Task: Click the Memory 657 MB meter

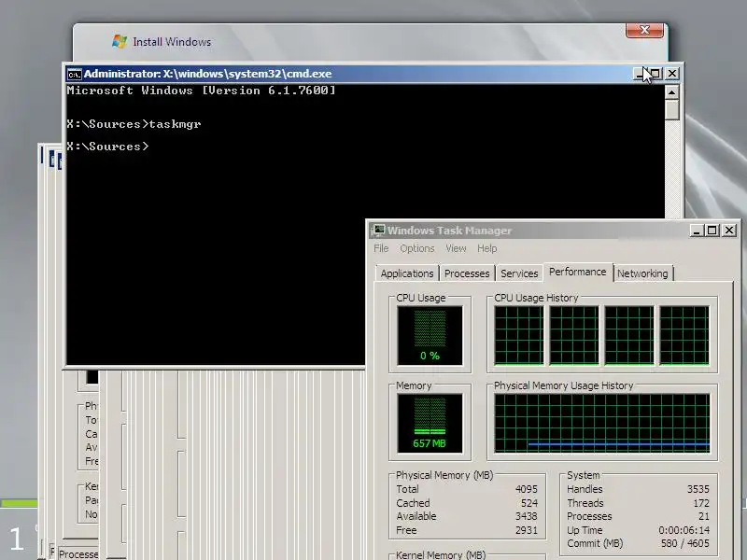Action: click(x=430, y=423)
